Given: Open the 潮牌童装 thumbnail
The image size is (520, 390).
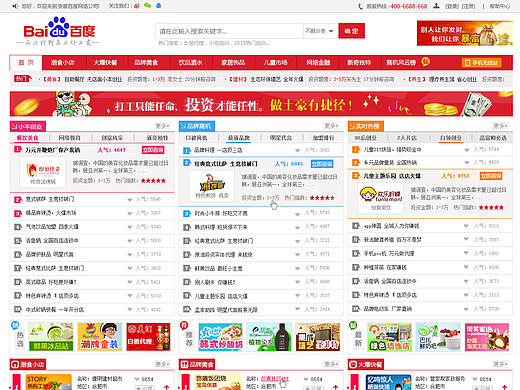Looking at the screenshot, I should coord(100,337).
